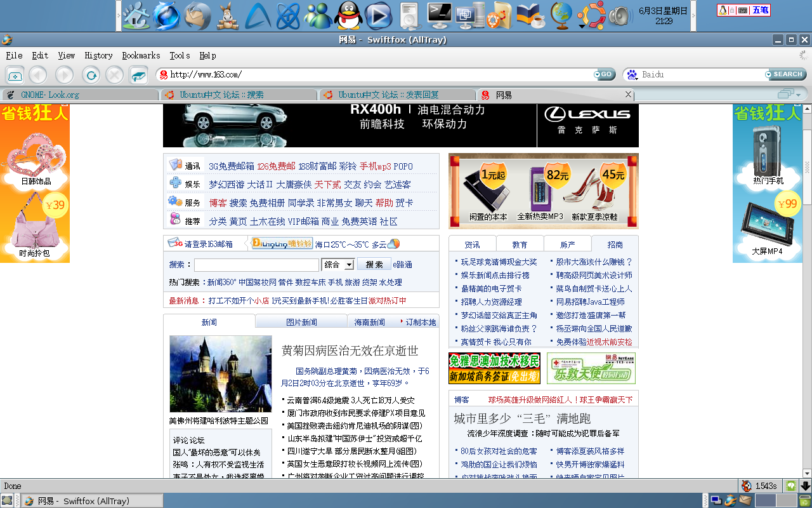The height and width of the screenshot is (508, 812).
Task: Select the 图片新闻 news tab
Action: (x=301, y=322)
